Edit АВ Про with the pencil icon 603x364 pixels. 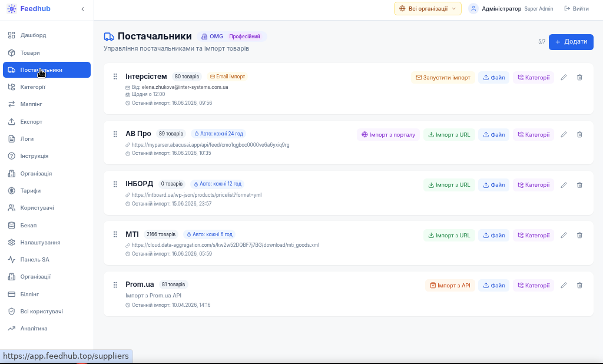coord(564,135)
